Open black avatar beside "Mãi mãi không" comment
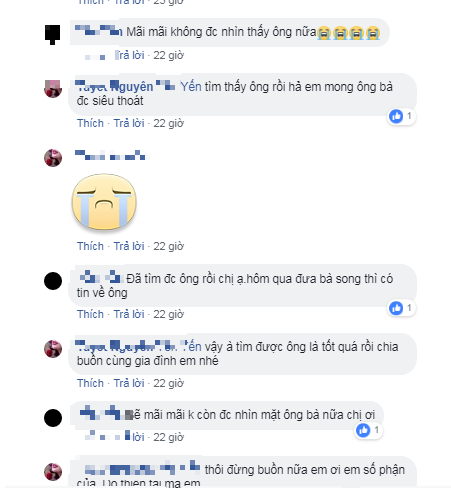Screen dimensions: 451x488 [x=53, y=34]
